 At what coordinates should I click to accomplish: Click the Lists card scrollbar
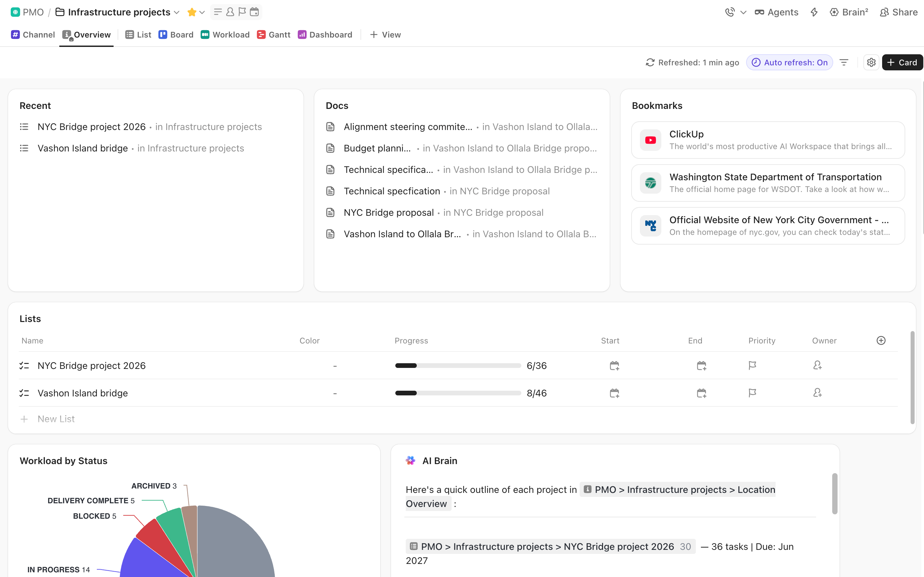tap(912, 377)
